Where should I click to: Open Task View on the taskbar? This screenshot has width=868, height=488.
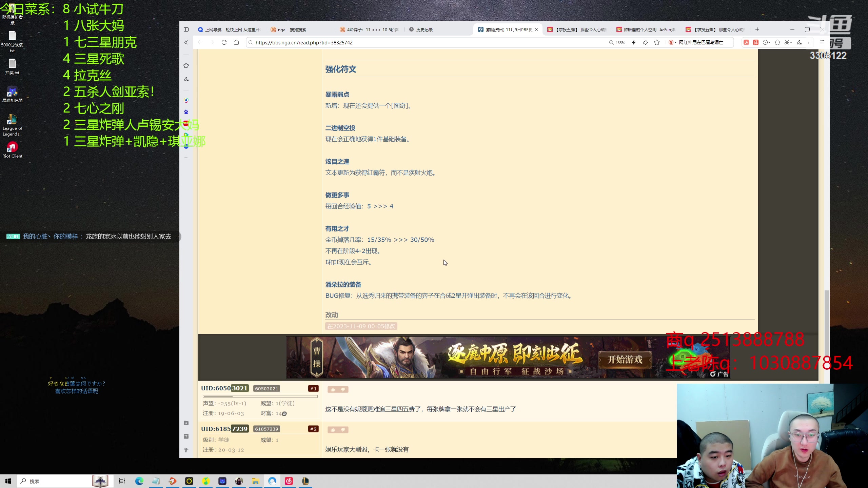pyautogui.click(x=122, y=481)
